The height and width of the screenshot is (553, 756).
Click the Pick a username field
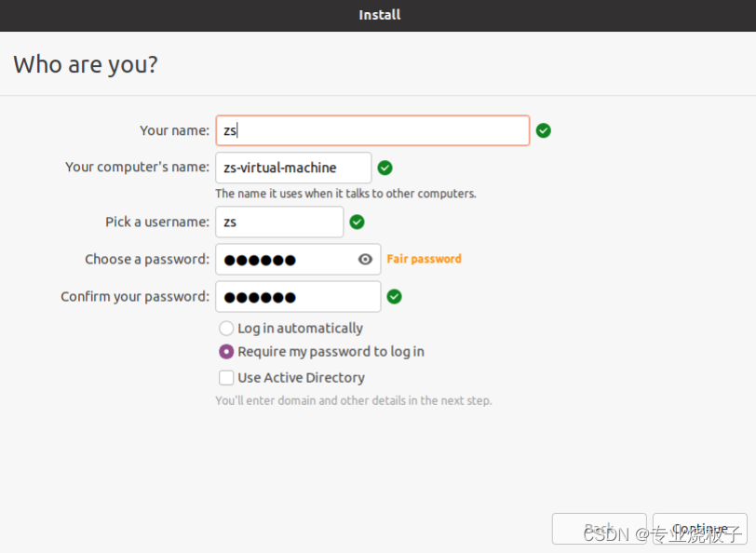279,222
